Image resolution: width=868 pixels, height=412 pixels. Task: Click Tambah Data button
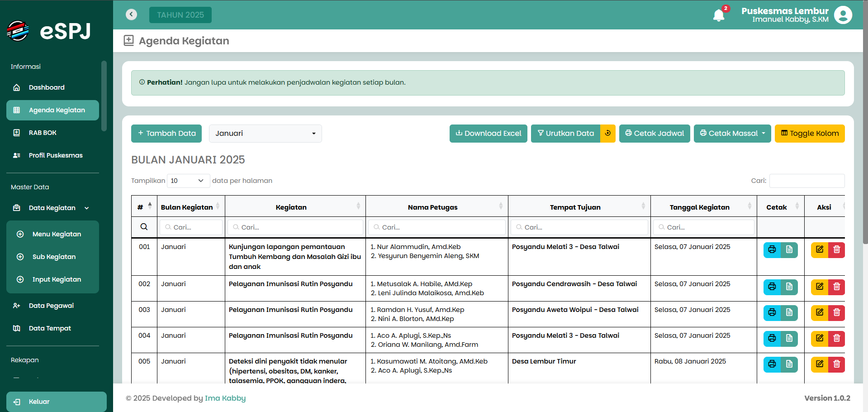click(x=166, y=134)
